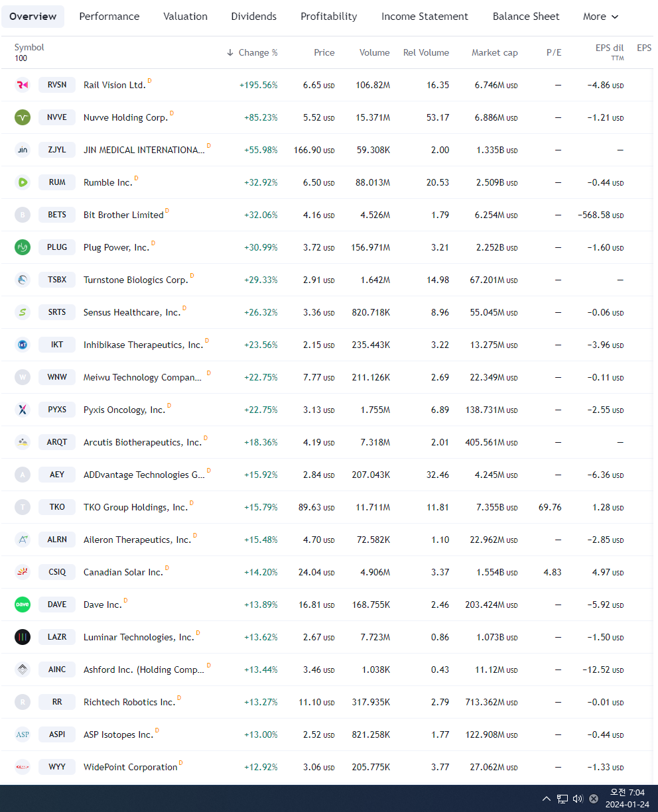Click the Inhibikase Therapeutics logo icon

(x=23, y=345)
